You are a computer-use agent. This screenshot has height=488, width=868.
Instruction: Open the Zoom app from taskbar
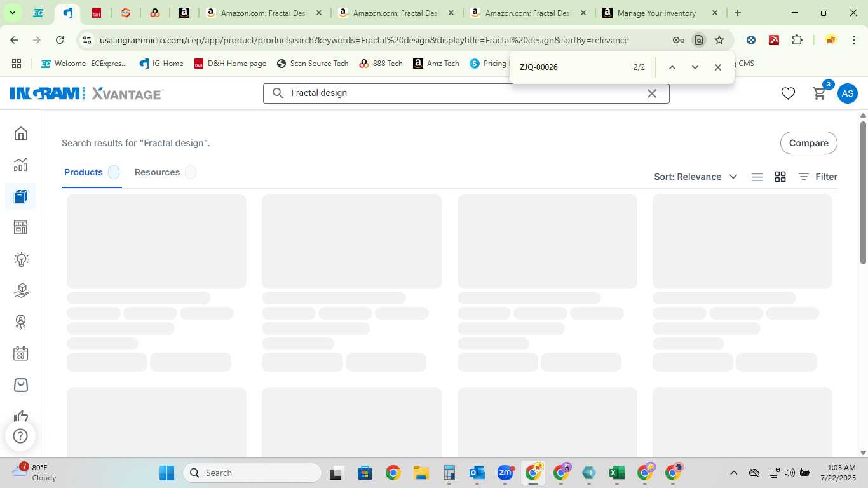[505, 473]
